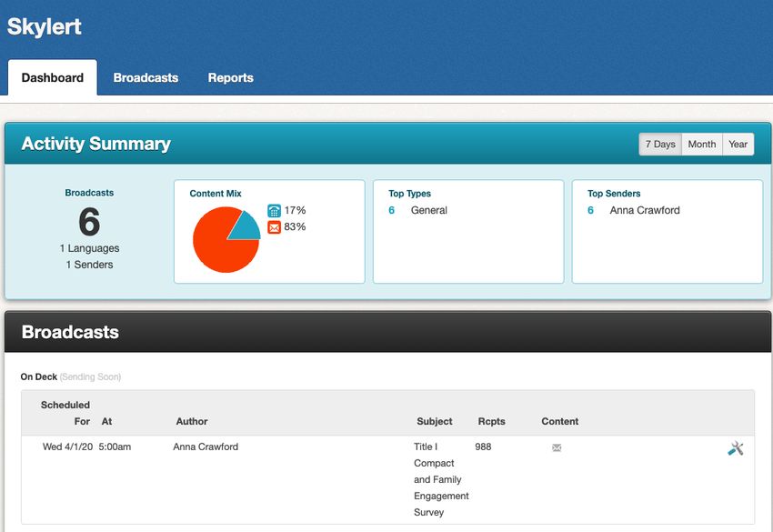773x532 pixels.
Task: Go to the Reports tab
Action: point(231,77)
